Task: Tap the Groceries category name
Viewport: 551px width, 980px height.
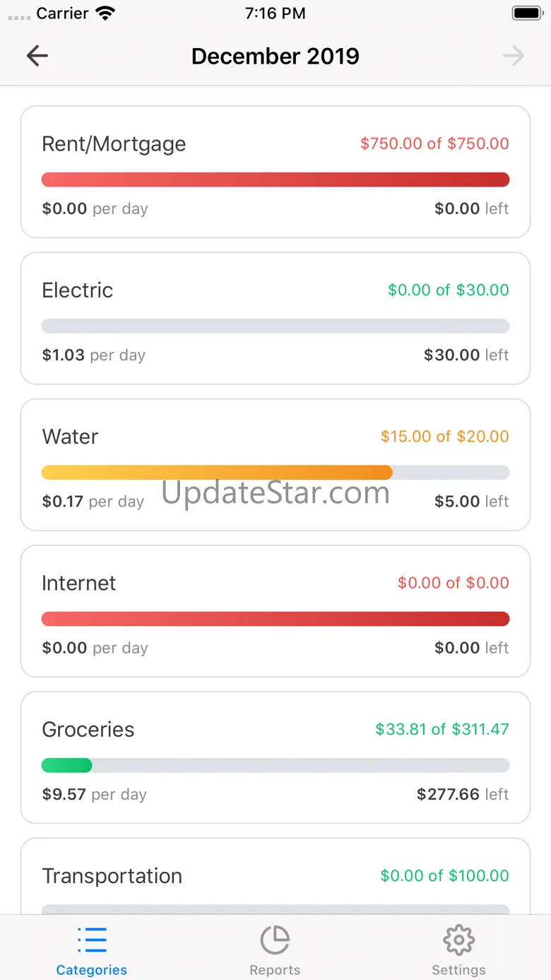Action: point(88,729)
